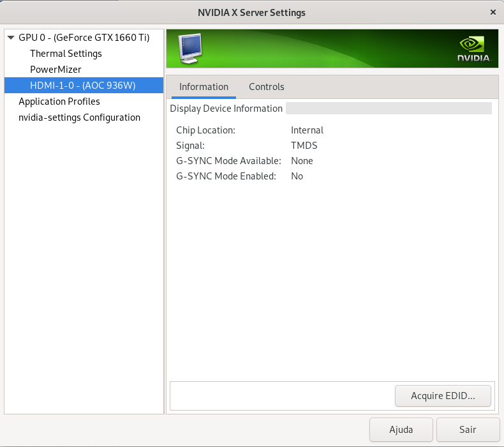The height and width of the screenshot is (447, 504).
Task: Click the NVIDIA X Server Settings title
Action: (251, 13)
